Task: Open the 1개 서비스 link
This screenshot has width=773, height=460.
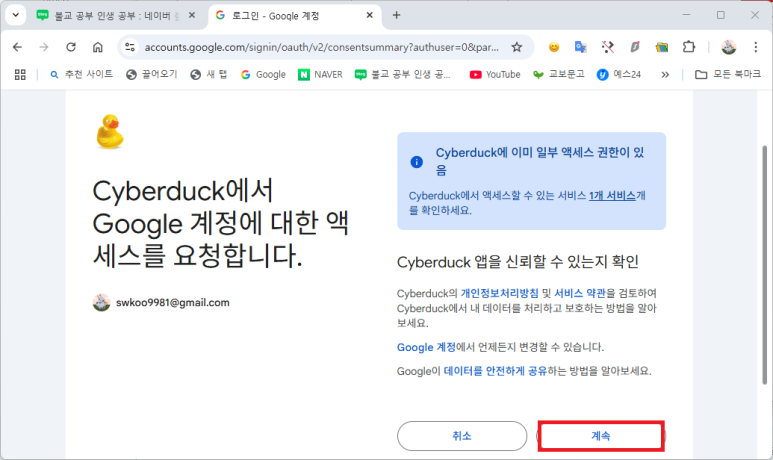Action: coord(612,196)
